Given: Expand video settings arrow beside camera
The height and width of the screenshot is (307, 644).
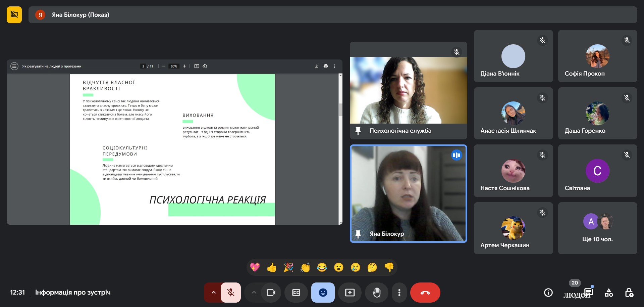Looking at the screenshot, I should click(x=254, y=293).
